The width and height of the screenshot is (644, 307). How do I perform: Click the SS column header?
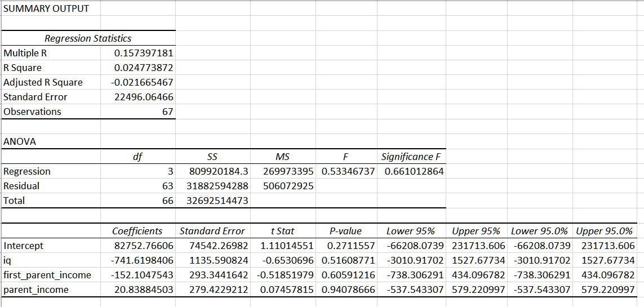pyautogui.click(x=213, y=157)
